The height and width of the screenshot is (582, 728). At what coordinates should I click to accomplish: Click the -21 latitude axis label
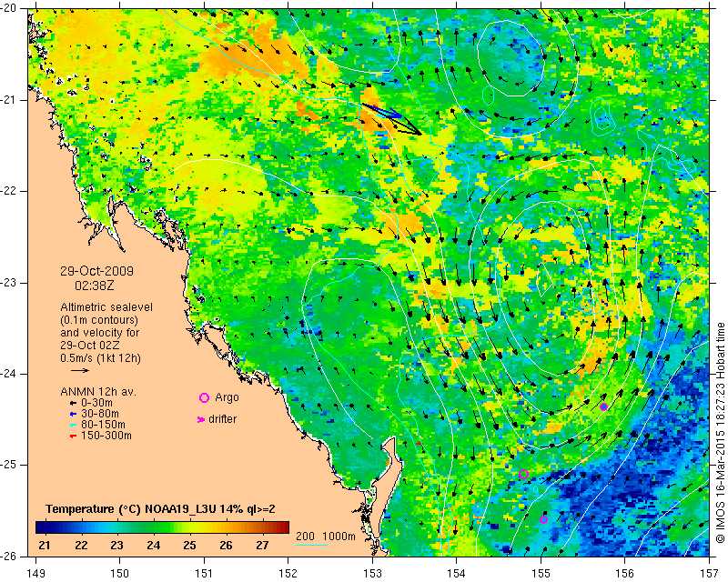pos(9,100)
